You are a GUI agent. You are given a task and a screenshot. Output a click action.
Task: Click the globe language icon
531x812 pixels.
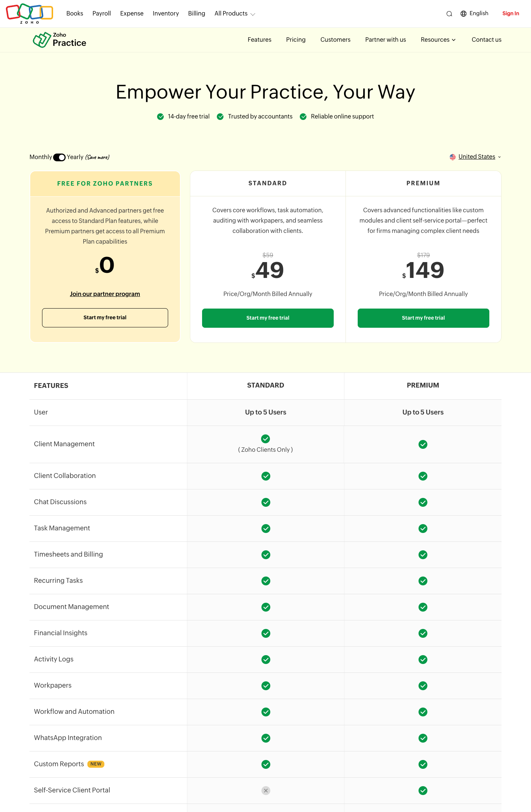coord(464,14)
